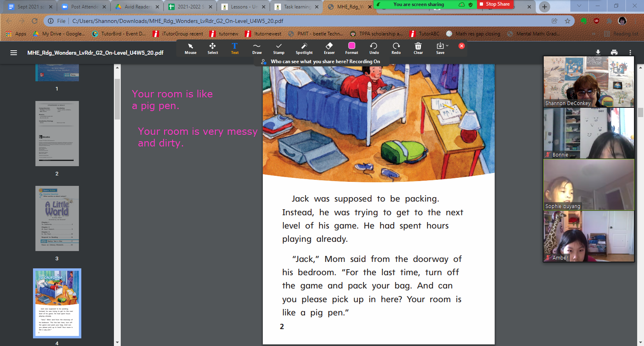Image resolution: width=644 pixels, height=346 pixels.
Task: Save the annotated screen
Action: point(440,48)
